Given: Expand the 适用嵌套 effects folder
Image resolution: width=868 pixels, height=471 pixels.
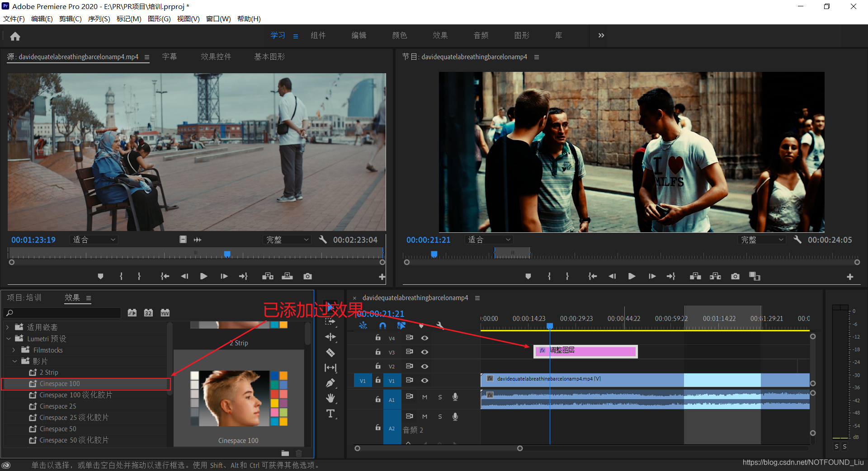Looking at the screenshot, I should click(8, 327).
